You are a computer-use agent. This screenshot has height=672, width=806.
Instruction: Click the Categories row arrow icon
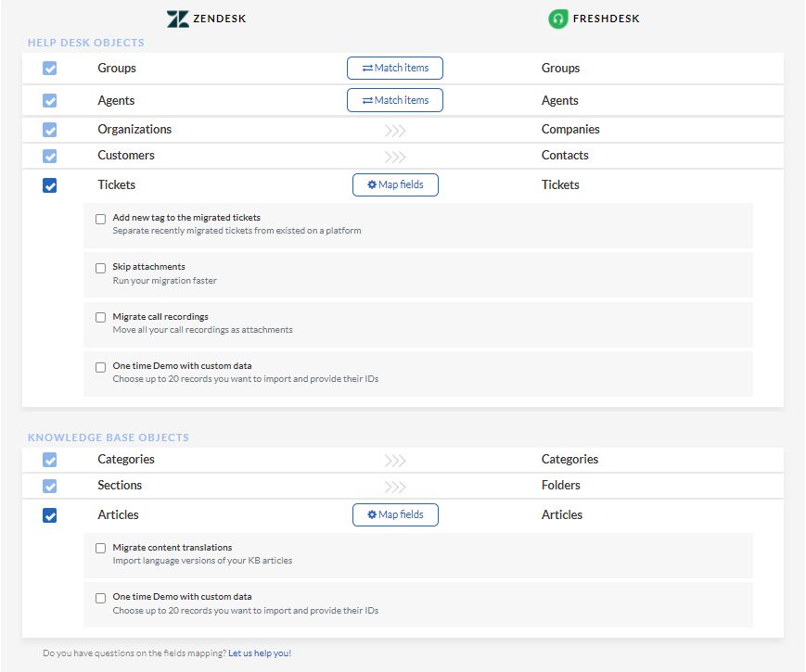[x=395, y=461]
